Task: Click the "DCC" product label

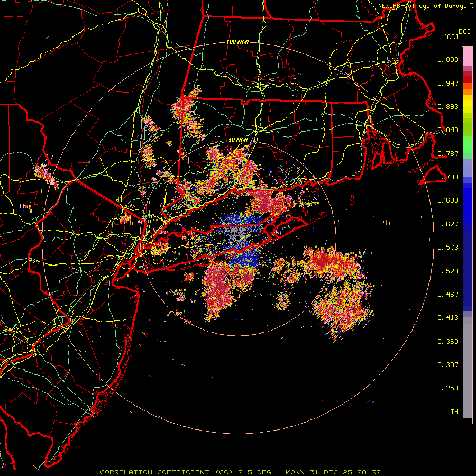Action: pyautogui.click(x=464, y=32)
